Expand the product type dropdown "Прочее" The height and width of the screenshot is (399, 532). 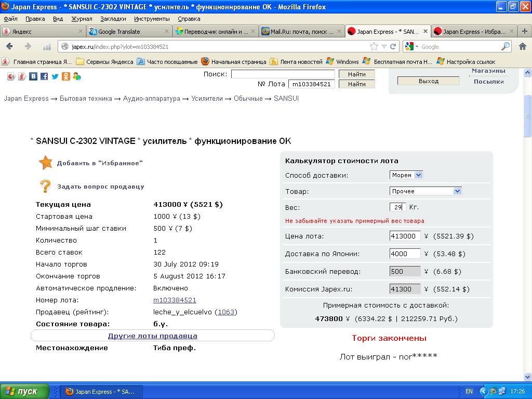425,191
